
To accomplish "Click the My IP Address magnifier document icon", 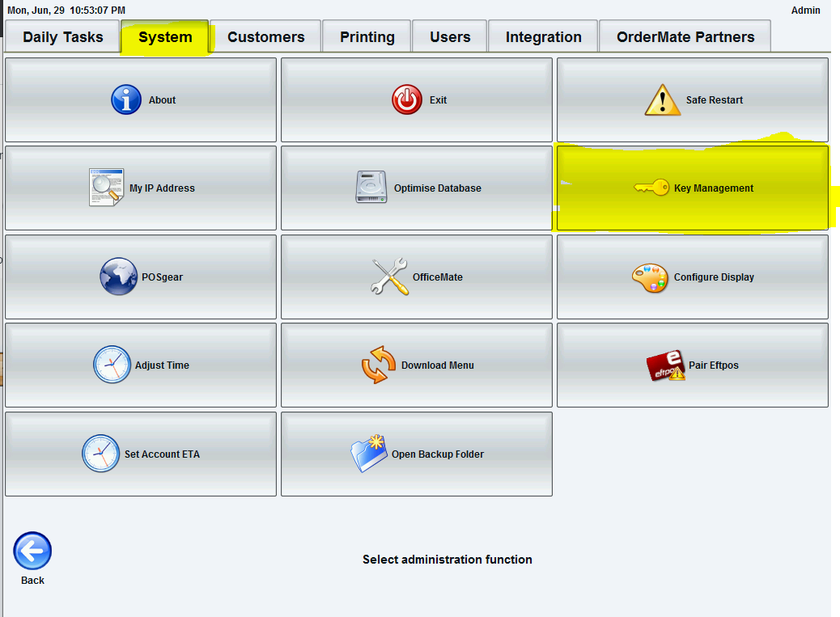I will (x=107, y=188).
